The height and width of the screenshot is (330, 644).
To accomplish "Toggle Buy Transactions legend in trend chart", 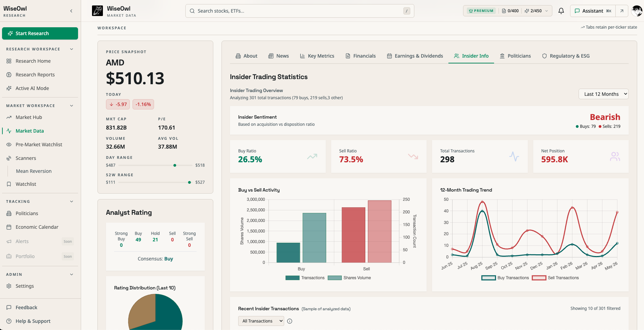I will (x=505, y=278).
